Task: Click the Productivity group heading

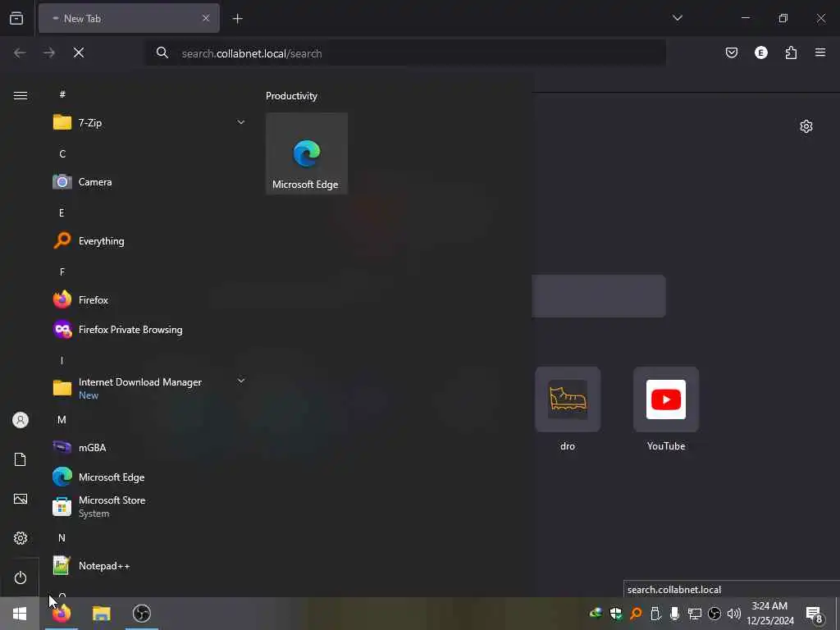Action: (x=291, y=96)
